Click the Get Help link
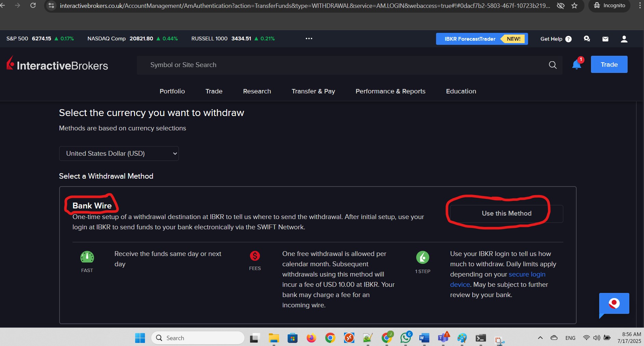This screenshot has height=346, width=644. click(x=551, y=39)
